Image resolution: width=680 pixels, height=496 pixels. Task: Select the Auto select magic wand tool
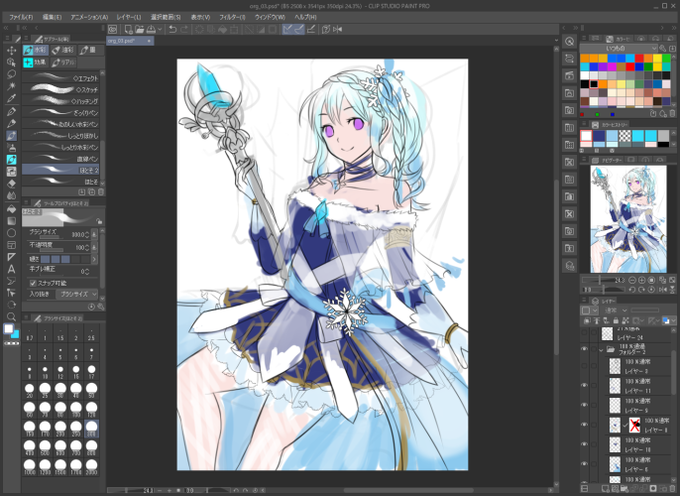tap(11, 86)
